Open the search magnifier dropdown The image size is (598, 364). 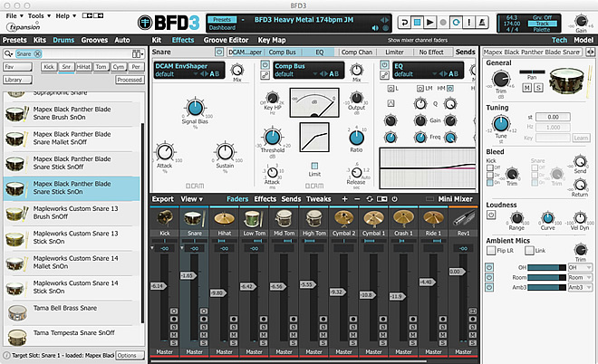point(8,53)
